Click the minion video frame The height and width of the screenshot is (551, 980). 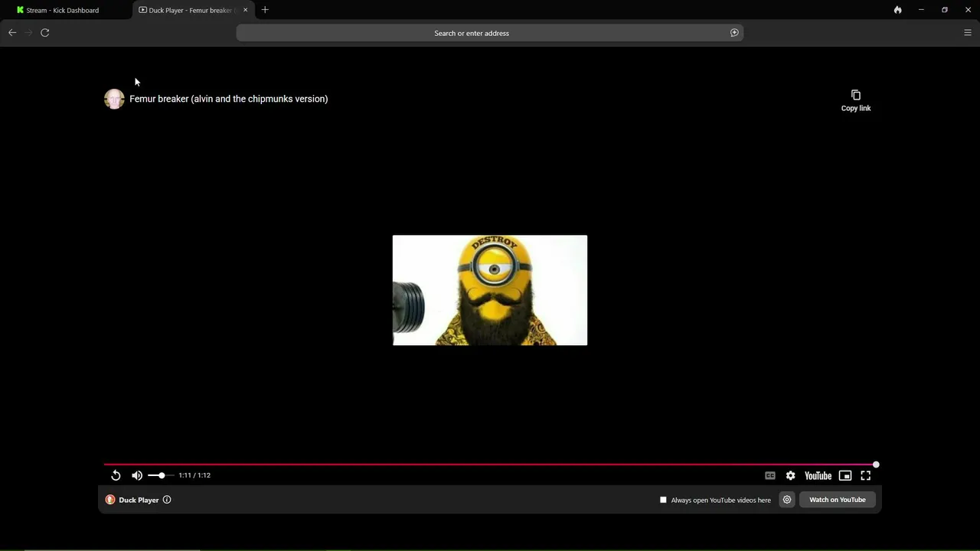[490, 290]
